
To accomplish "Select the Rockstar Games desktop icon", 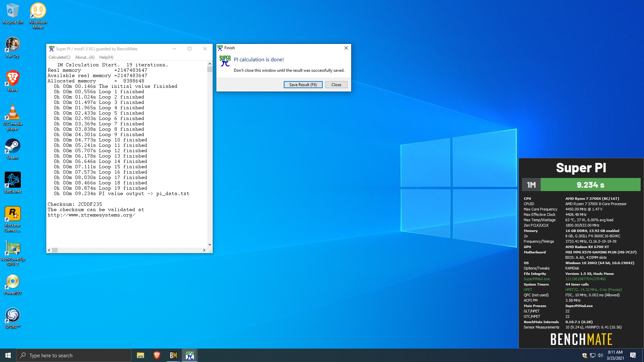I will 12,219.
